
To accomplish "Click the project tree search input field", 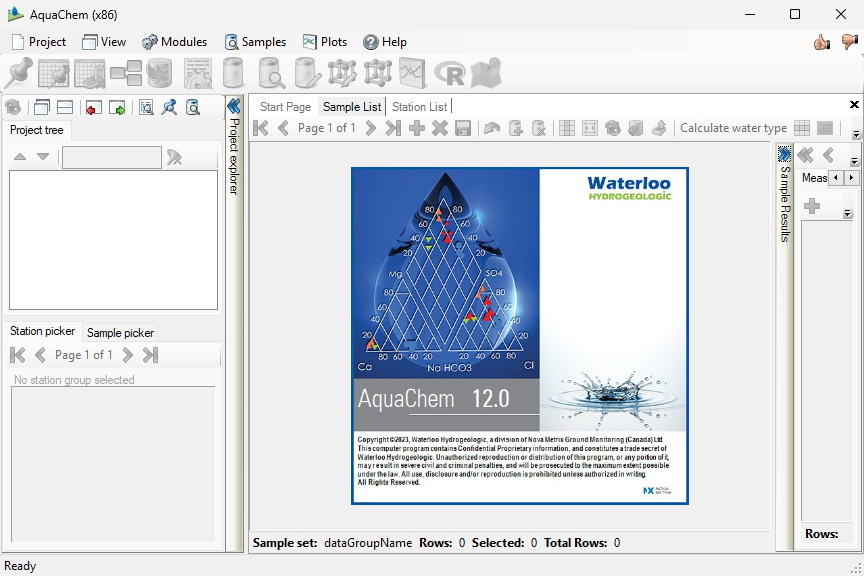I will 111,157.
